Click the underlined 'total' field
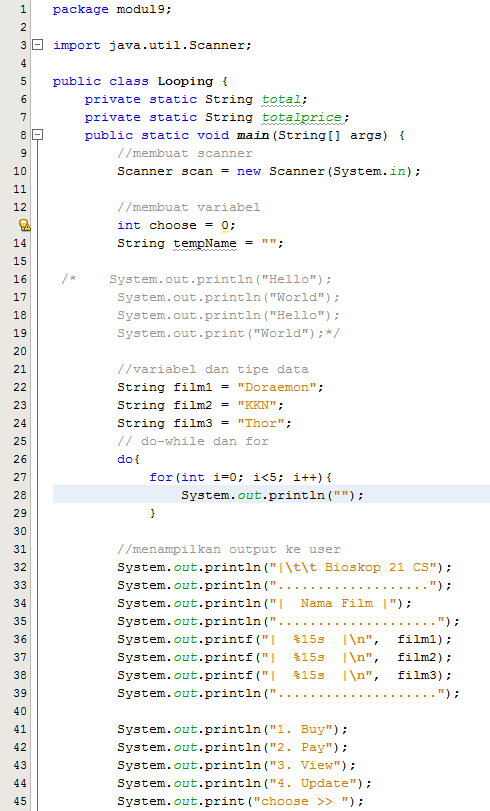 pos(281,99)
